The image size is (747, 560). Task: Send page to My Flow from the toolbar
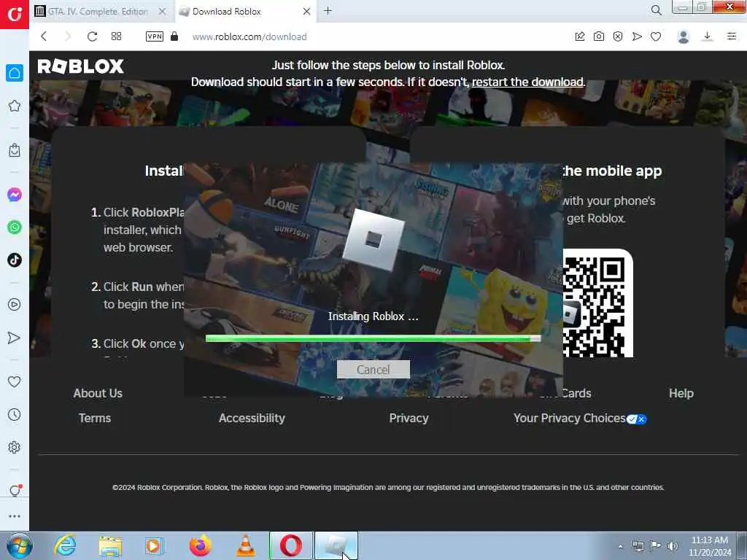[637, 36]
